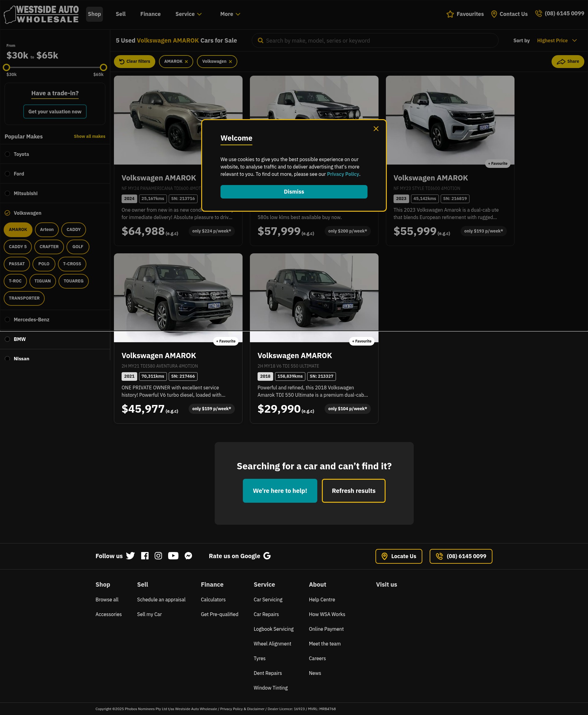Click the $64,988 Amarok weekly payment badge
Screen dimensions: 588x715
(x=212, y=231)
